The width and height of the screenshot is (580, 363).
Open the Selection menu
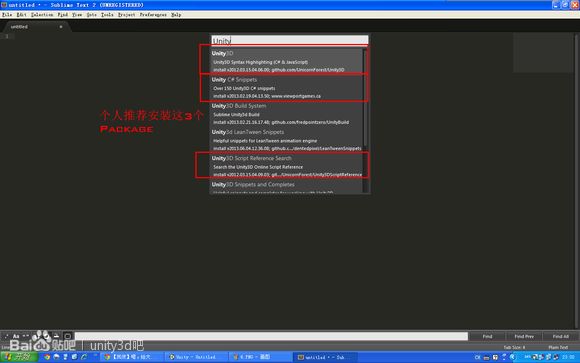pyautogui.click(x=42, y=15)
